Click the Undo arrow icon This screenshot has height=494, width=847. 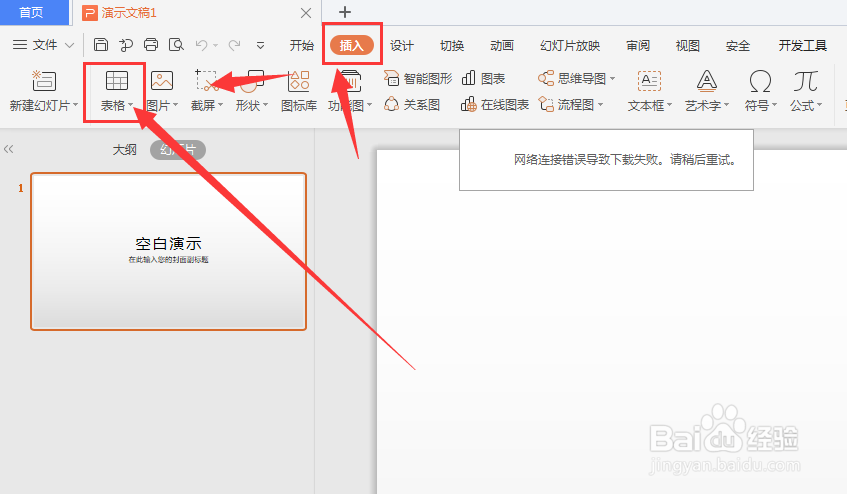(x=201, y=45)
